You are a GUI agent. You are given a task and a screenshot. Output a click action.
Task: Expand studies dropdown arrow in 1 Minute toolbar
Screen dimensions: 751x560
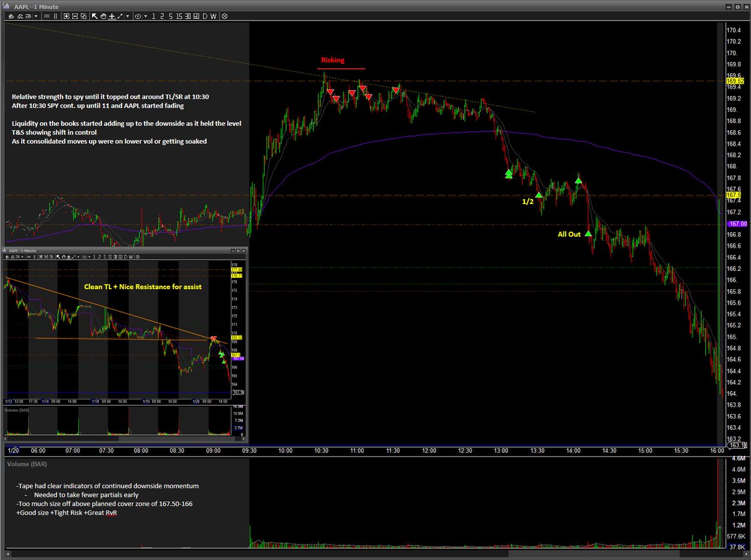(x=36, y=16)
